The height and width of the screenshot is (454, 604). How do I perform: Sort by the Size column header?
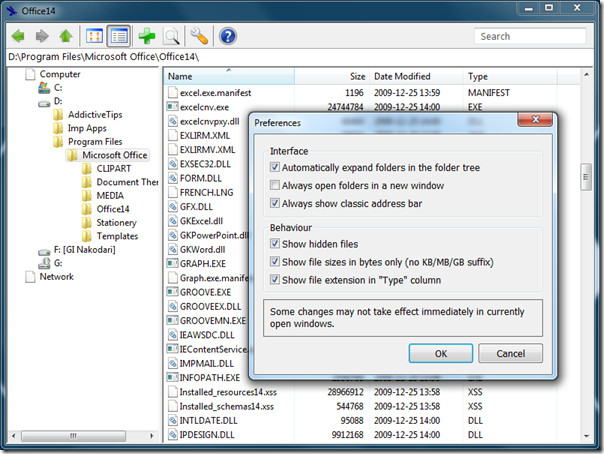(332, 76)
